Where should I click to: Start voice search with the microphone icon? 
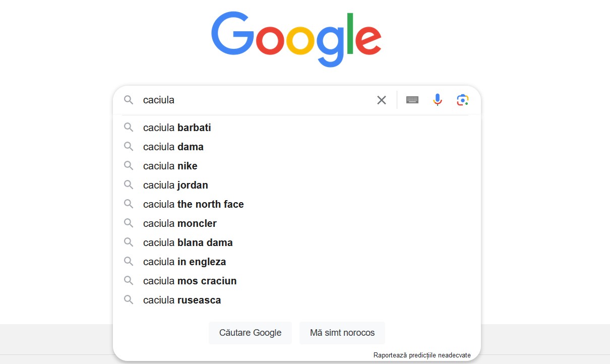(438, 100)
